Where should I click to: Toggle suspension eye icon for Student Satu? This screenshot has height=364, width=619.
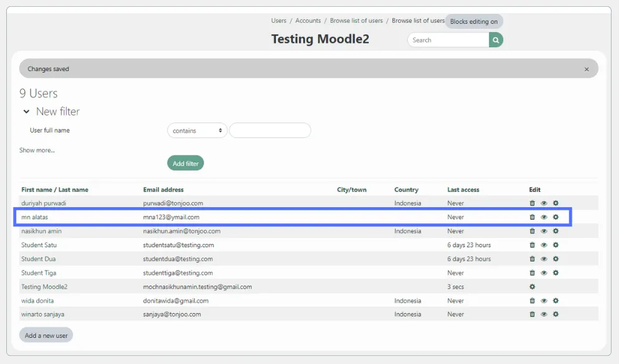544,245
